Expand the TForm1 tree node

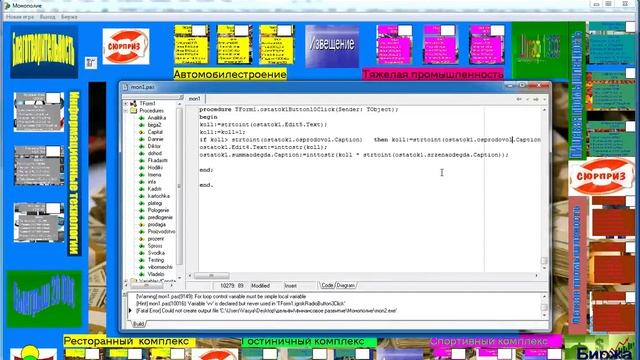click(126, 104)
